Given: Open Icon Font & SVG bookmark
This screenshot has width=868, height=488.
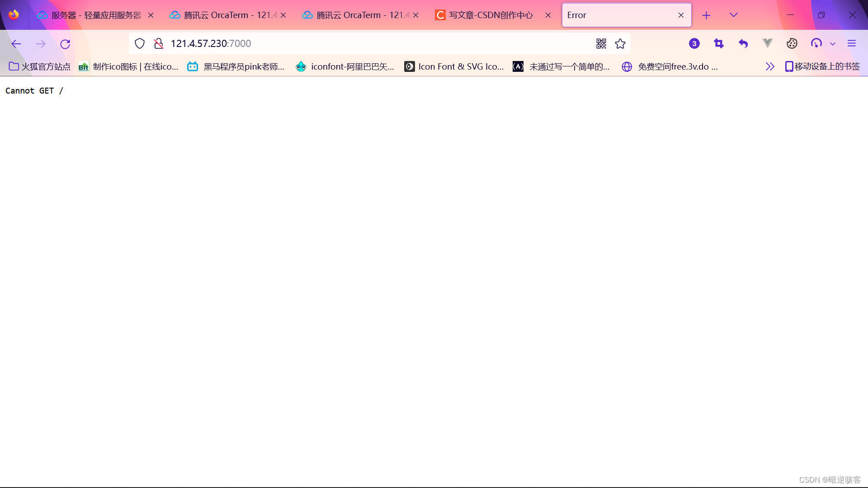Looking at the screenshot, I should tap(454, 66).
